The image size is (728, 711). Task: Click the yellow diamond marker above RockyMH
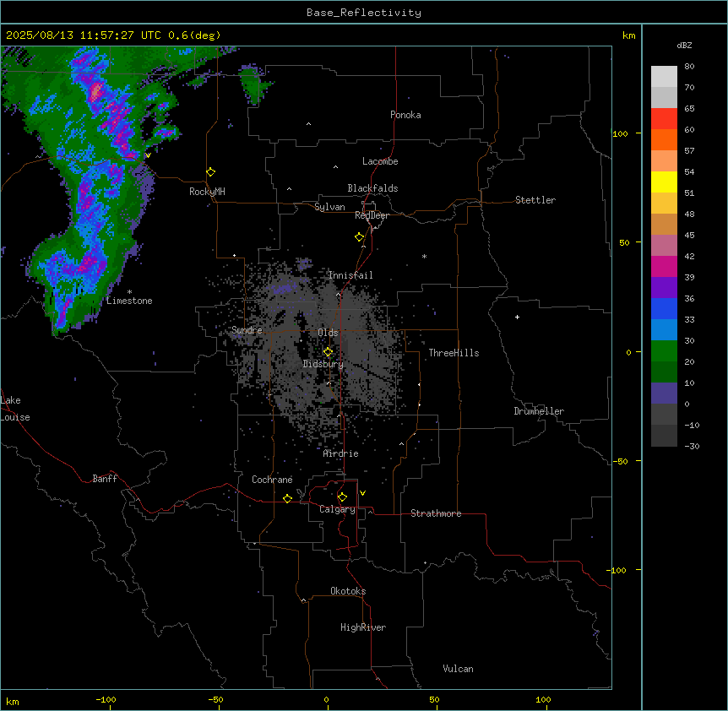[210, 172]
